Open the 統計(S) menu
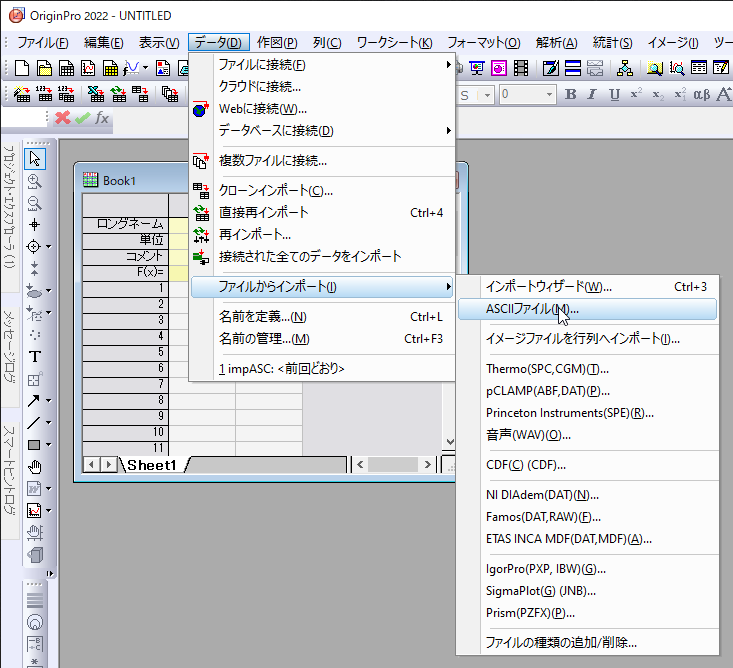The width and height of the screenshot is (733, 668). click(613, 43)
